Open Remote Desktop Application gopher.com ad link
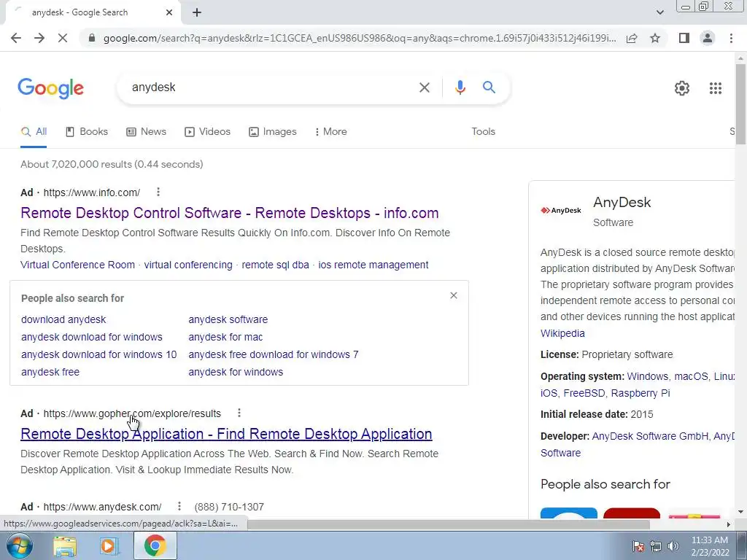The image size is (747, 560). coord(226,434)
